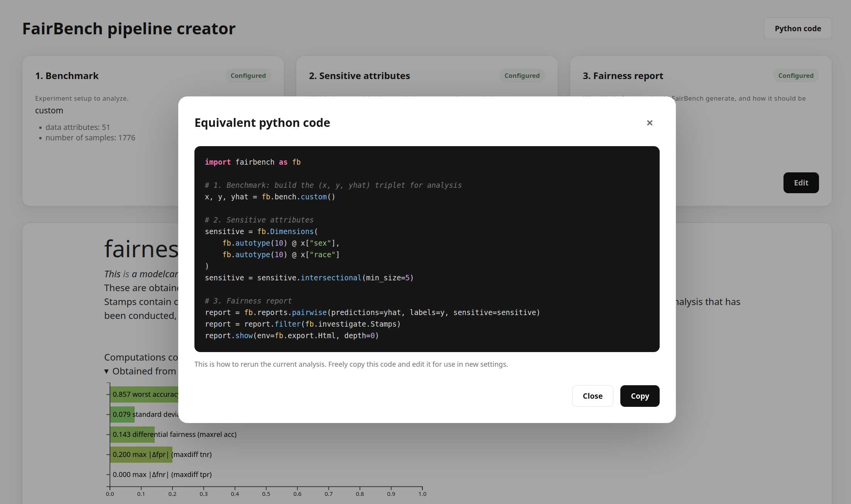
Task: Click the 0.000 max Δfnr entry
Action: click(162, 474)
